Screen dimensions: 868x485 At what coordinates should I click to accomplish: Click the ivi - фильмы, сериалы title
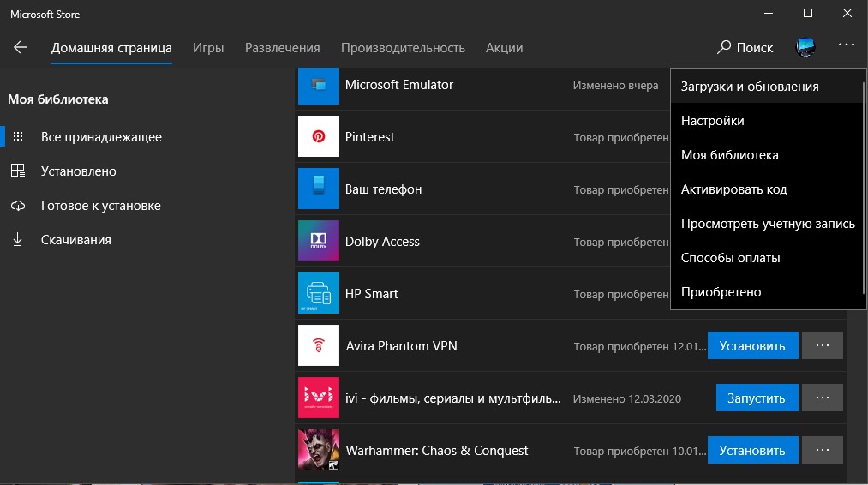[453, 398]
